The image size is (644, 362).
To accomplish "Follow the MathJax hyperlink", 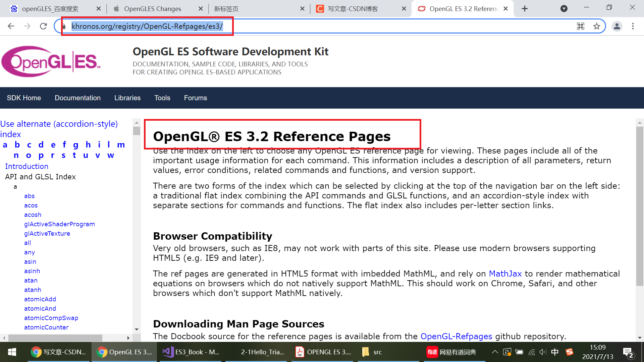I will [x=505, y=274].
